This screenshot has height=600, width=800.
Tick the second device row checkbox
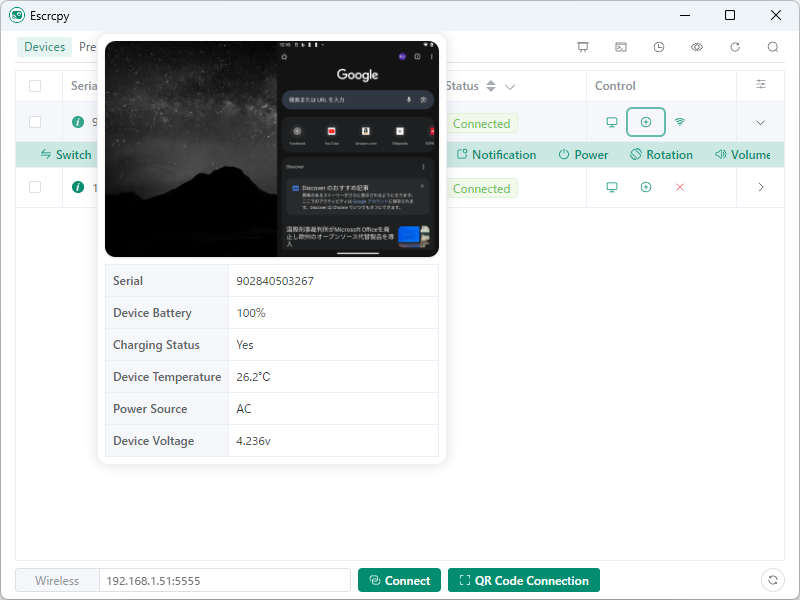35,187
